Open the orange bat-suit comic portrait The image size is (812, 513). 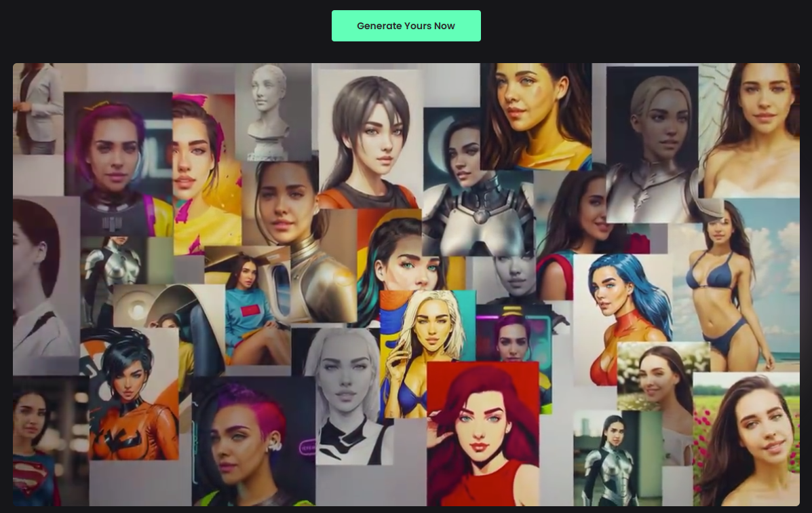(x=134, y=394)
